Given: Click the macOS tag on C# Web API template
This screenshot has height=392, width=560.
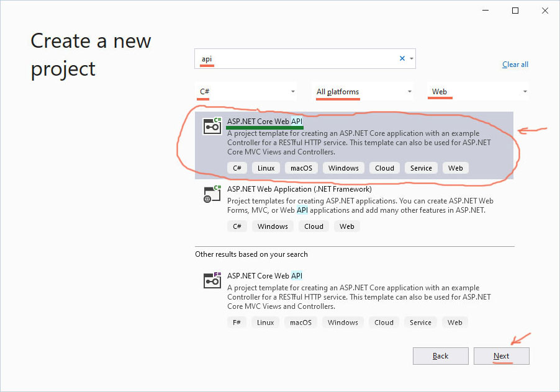Looking at the screenshot, I should [x=301, y=168].
